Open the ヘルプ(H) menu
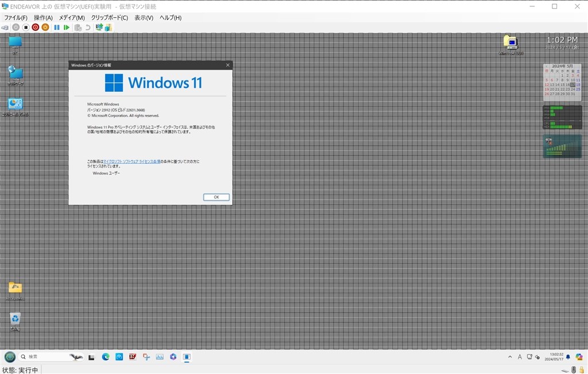The width and height of the screenshot is (588, 374). [170, 18]
